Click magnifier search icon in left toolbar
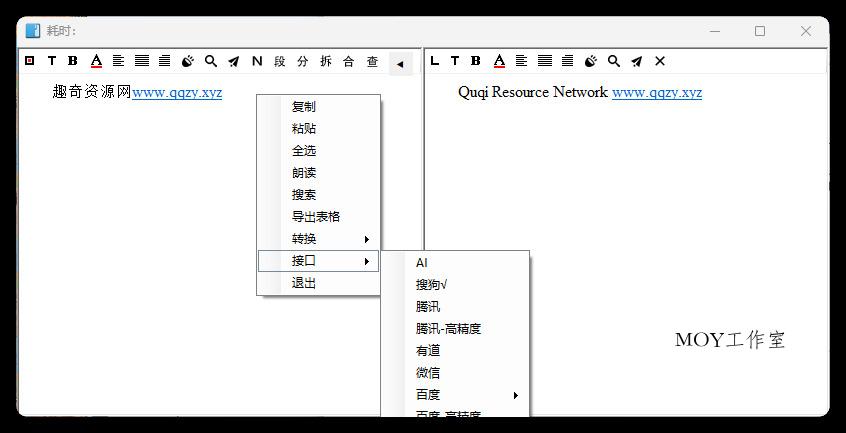The width and height of the screenshot is (846, 433). (211, 61)
